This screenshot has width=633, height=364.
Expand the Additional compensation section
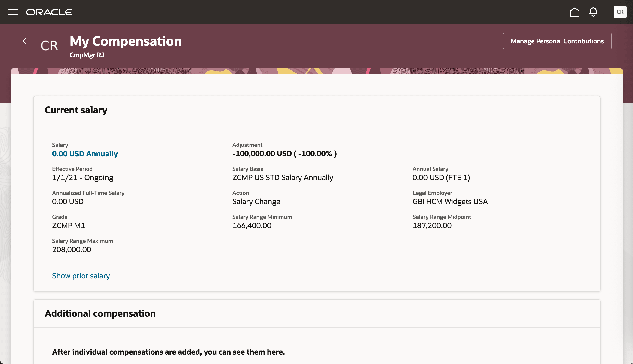click(100, 313)
